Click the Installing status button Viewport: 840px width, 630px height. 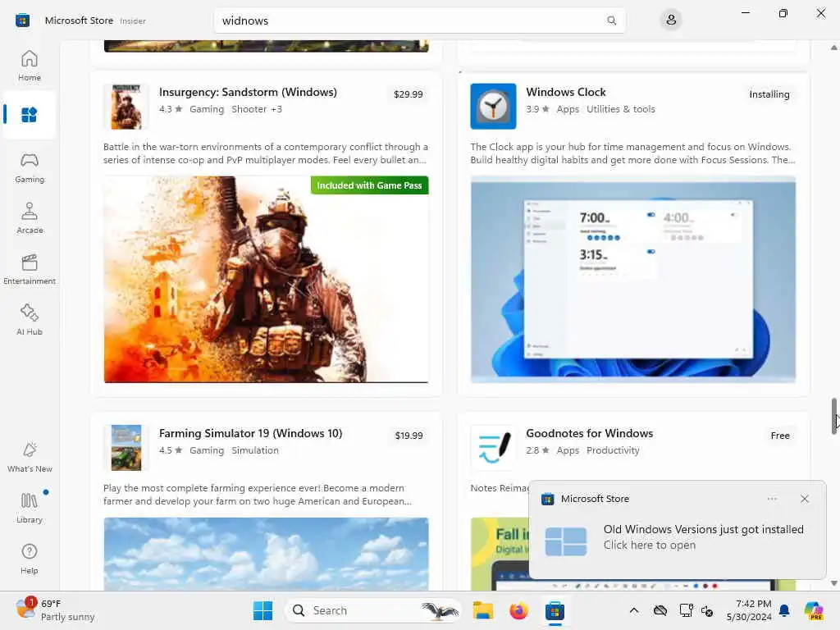[769, 94]
